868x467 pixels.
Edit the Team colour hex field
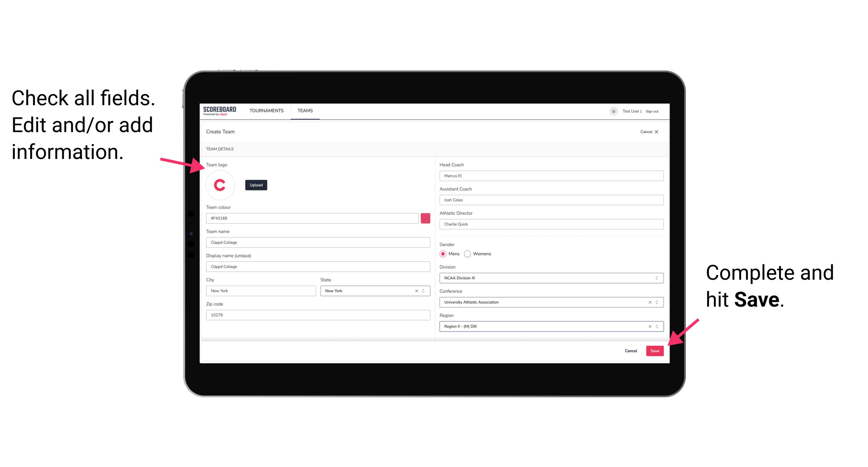click(x=312, y=217)
